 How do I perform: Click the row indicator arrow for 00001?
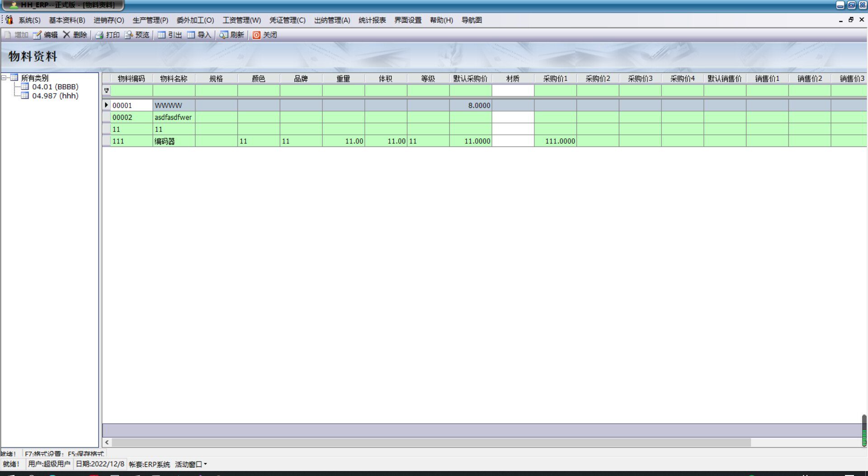[x=106, y=105]
